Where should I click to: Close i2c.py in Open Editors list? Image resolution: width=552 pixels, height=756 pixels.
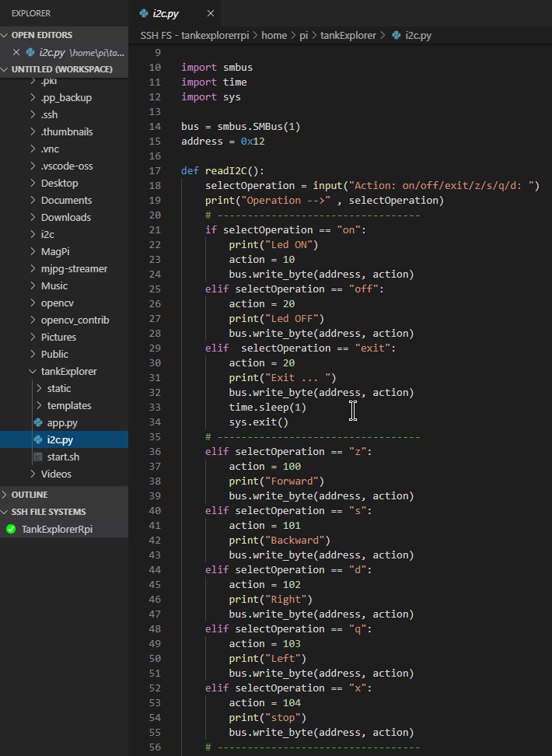(16, 52)
